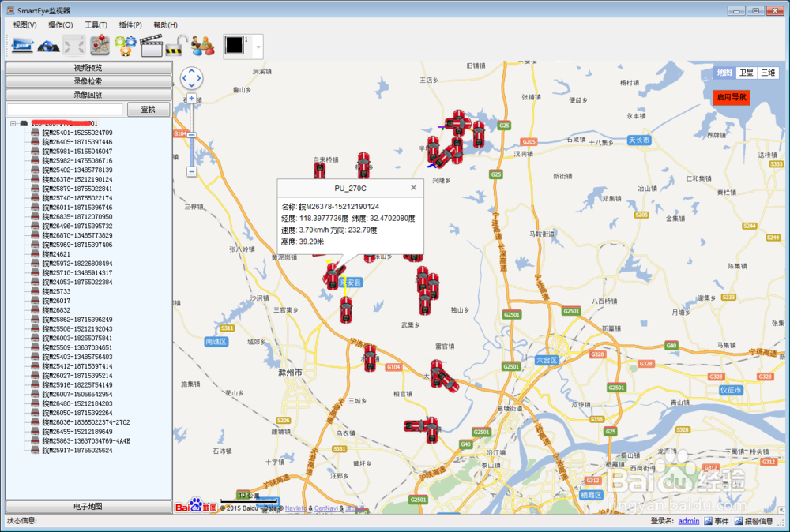Click the Baidu map logo
This screenshot has width=790, height=532.
[x=196, y=506]
